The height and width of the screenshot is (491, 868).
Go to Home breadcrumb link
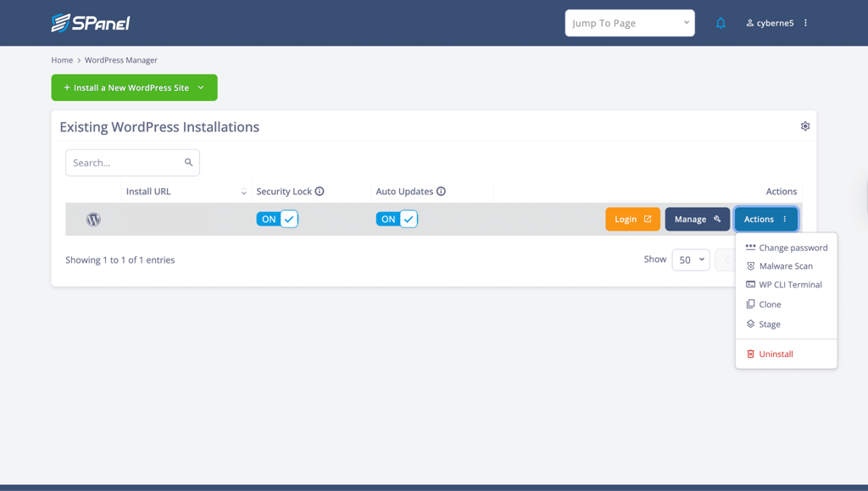[62, 59]
